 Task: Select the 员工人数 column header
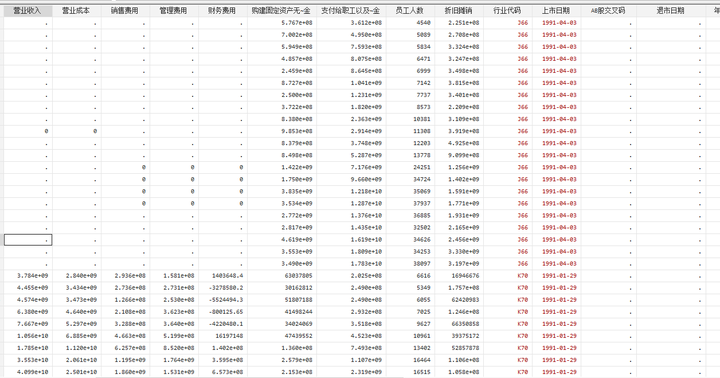410,11
